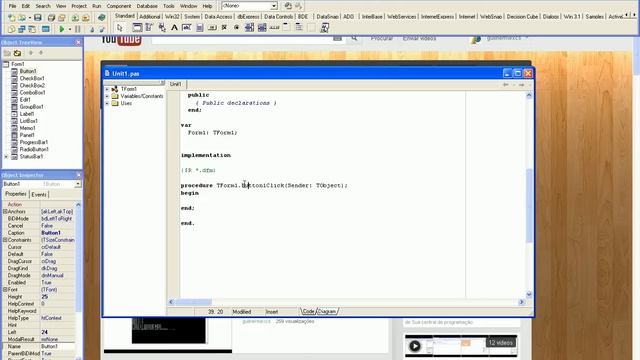Switch to Events tab in Object Inspector

coord(39,195)
